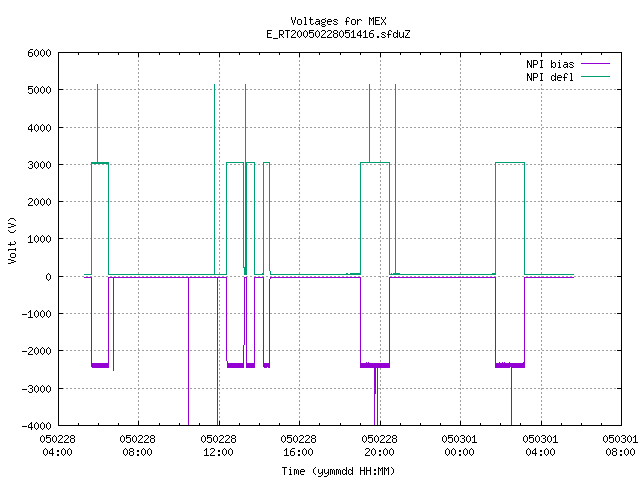Click the 6000 y-axis tick label
The image size is (640, 480).
[x=39, y=53]
